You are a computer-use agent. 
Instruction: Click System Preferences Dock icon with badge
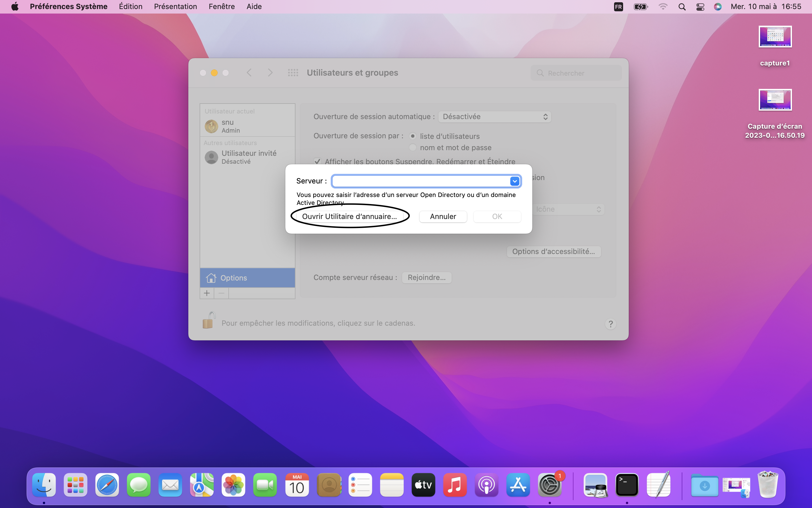550,485
